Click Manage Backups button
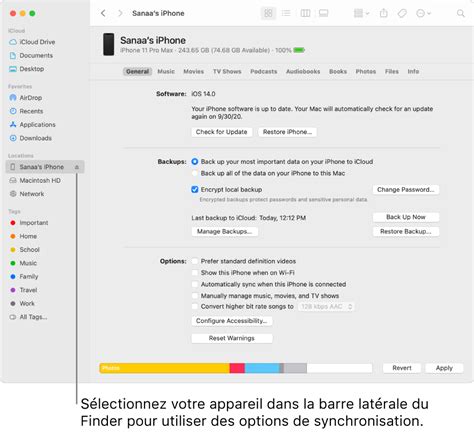 tap(225, 231)
